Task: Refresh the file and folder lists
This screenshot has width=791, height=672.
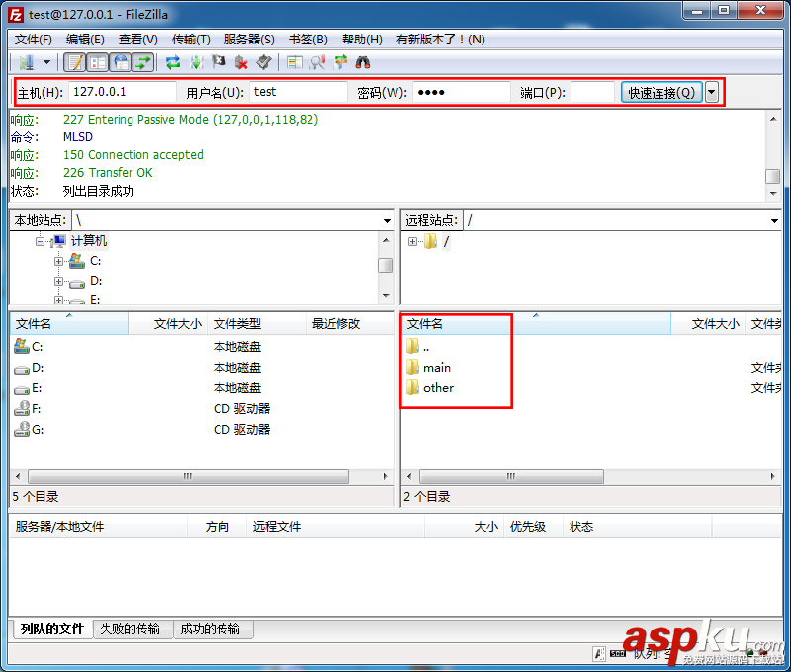Action: [x=172, y=61]
